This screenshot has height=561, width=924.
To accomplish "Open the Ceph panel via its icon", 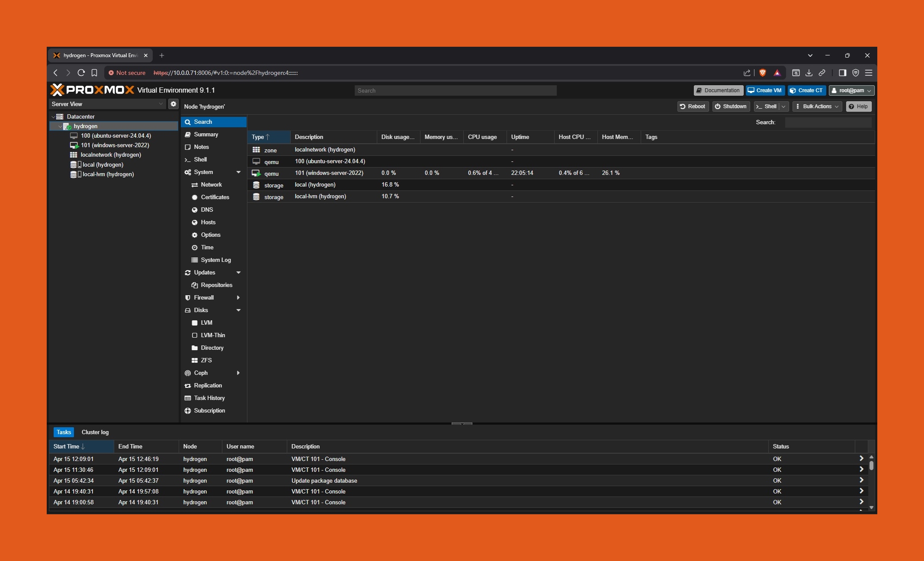I will coord(188,373).
